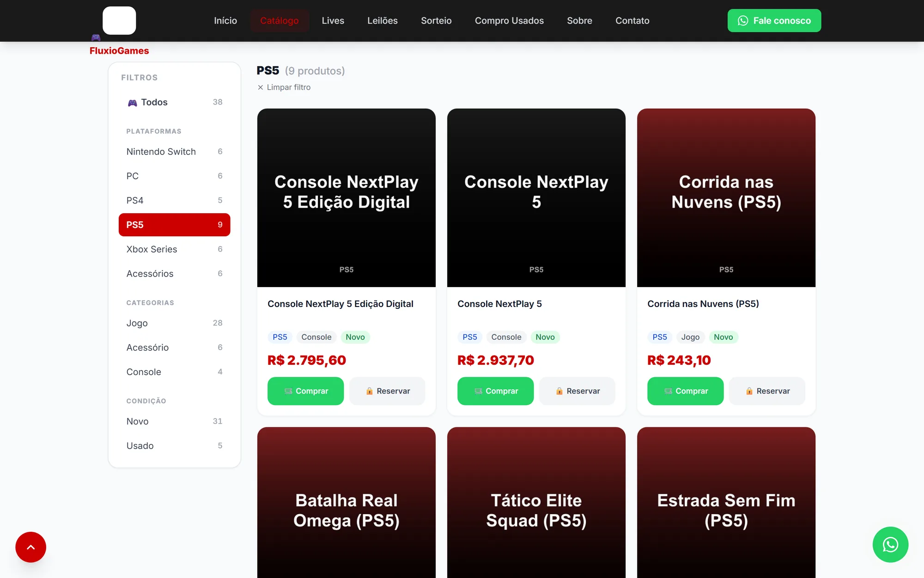The height and width of the screenshot is (578, 924).
Task: Click the Fale conosco button
Action: [774, 20]
